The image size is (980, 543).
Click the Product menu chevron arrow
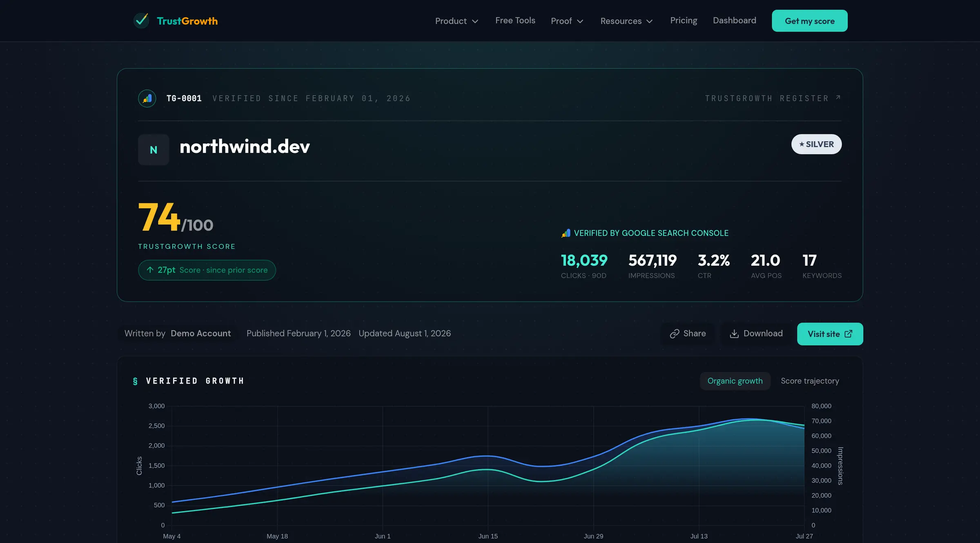475,21
